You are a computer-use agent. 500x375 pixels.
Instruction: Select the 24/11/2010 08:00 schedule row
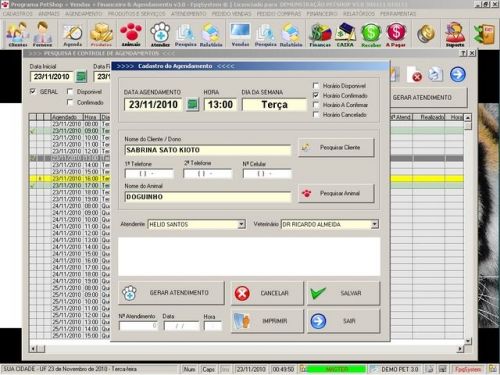pyautogui.click(x=70, y=206)
